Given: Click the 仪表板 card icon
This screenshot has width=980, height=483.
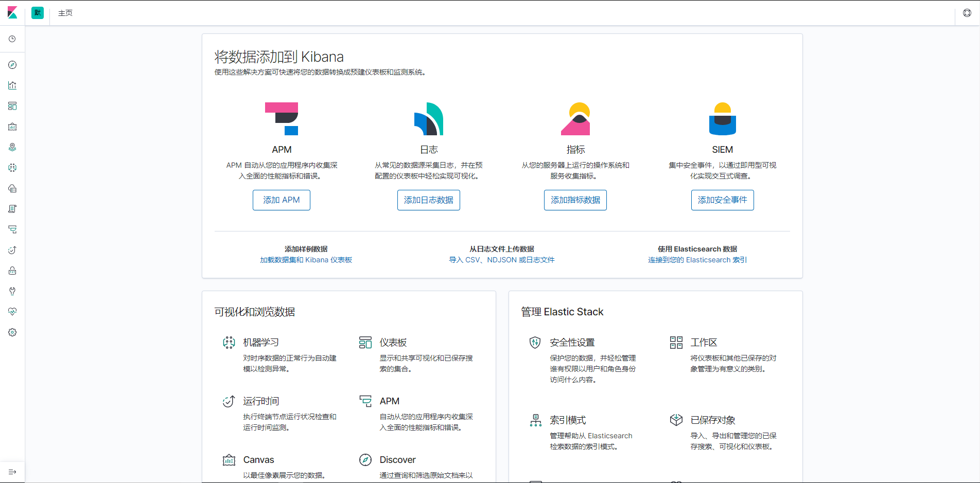Looking at the screenshot, I should point(365,343).
